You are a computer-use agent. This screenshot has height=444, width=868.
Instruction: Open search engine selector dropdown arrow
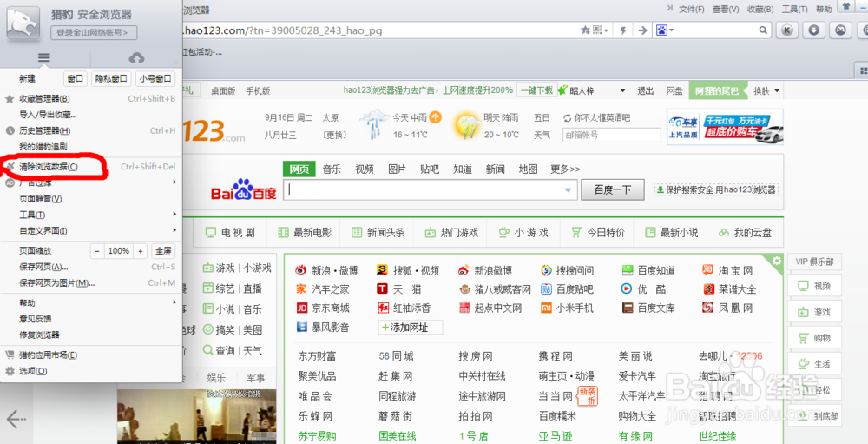click(672, 30)
